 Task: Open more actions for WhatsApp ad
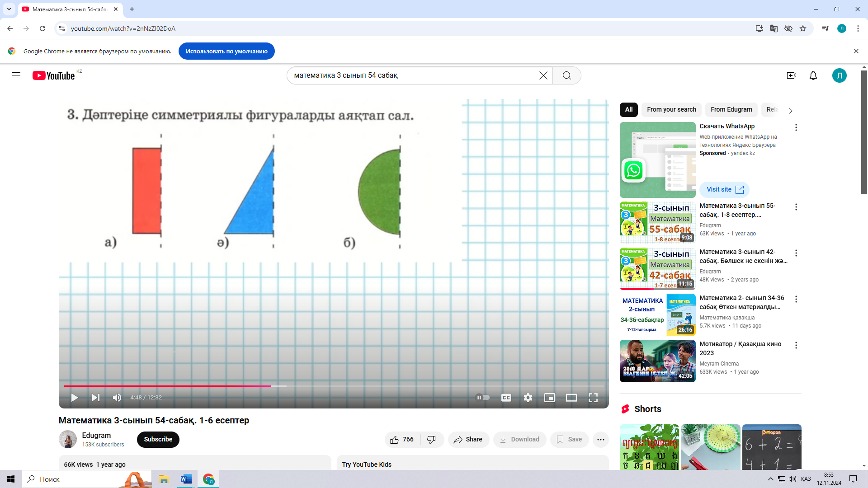coord(796,127)
